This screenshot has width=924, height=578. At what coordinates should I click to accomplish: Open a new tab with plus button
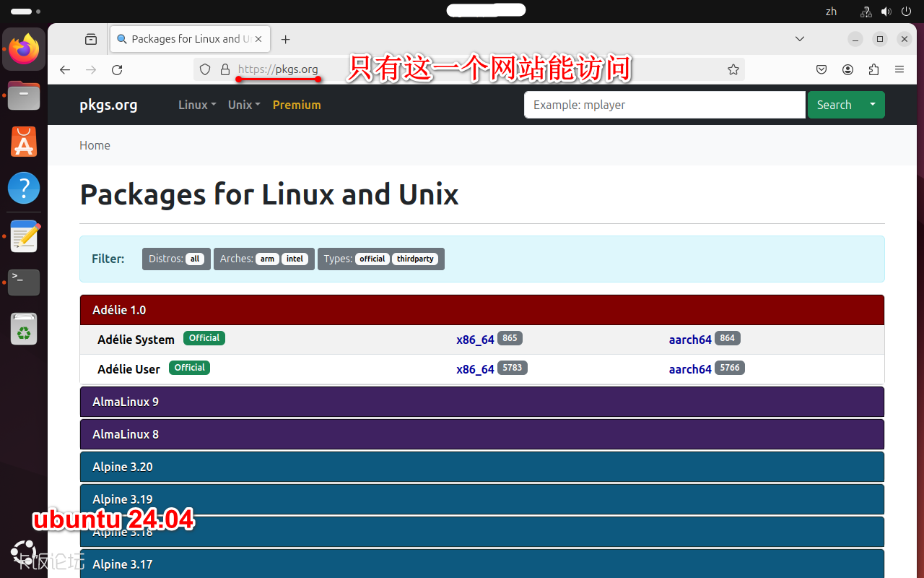click(286, 39)
